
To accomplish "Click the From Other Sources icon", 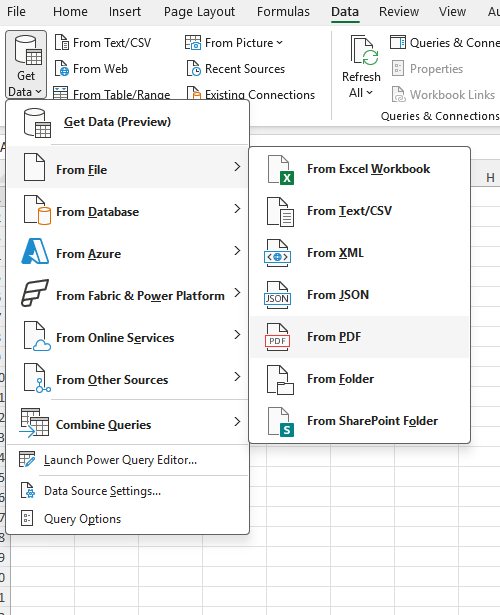I will pos(37,378).
